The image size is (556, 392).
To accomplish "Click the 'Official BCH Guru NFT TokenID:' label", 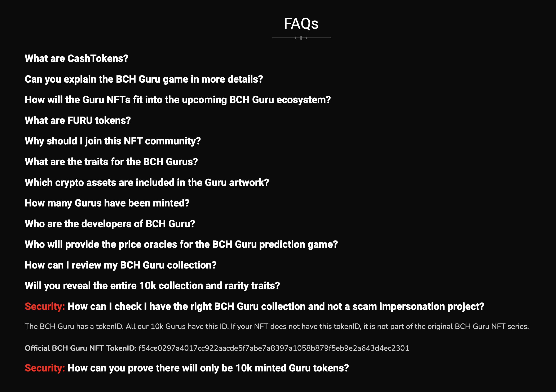I will (80, 348).
